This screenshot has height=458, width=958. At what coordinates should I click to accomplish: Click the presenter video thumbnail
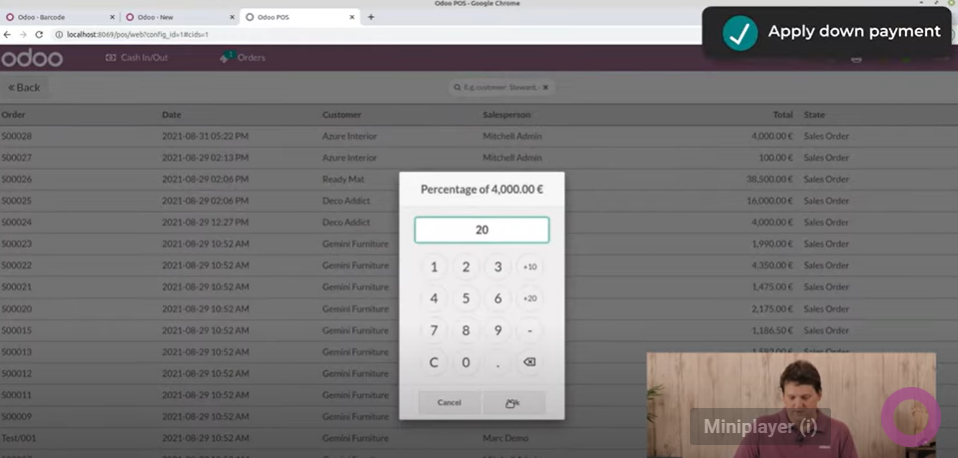tap(791, 405)
